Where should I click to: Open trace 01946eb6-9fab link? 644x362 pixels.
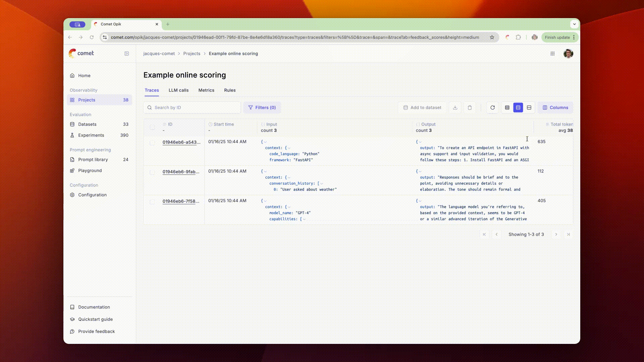[181, 172]
